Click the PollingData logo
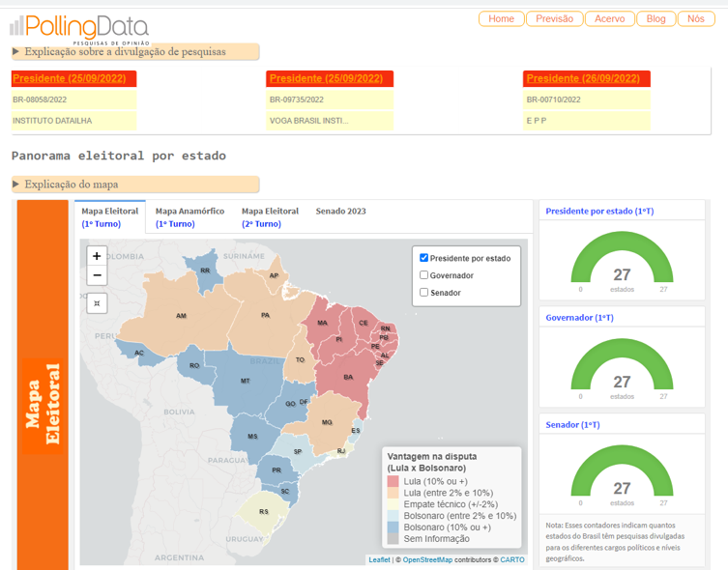 80,28
